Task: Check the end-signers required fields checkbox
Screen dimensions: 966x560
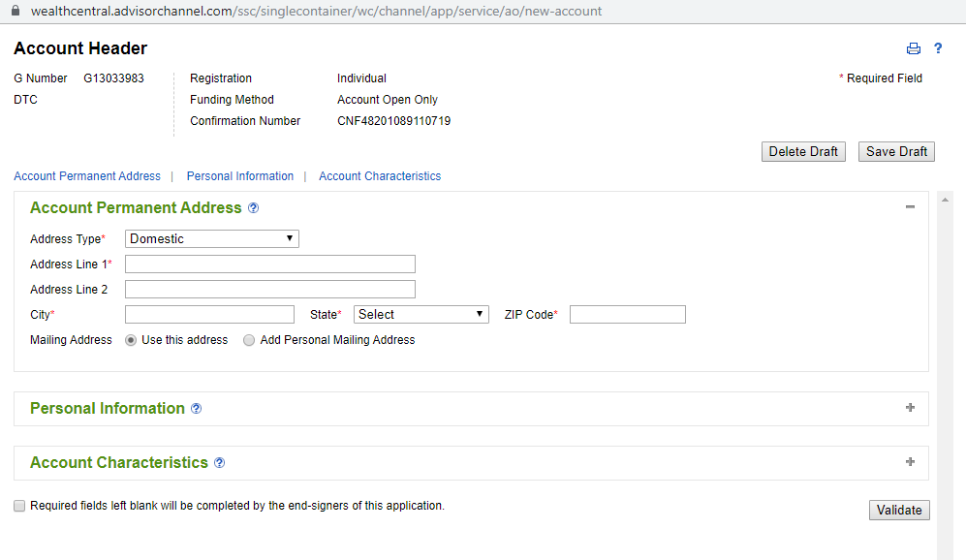Action: pyautogui.click(x=19, y=506)
